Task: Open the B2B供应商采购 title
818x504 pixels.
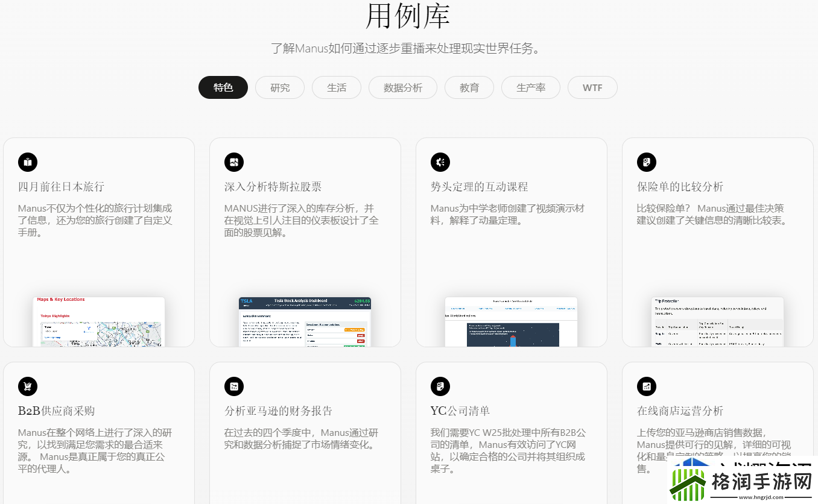Action: click(56, 411)
